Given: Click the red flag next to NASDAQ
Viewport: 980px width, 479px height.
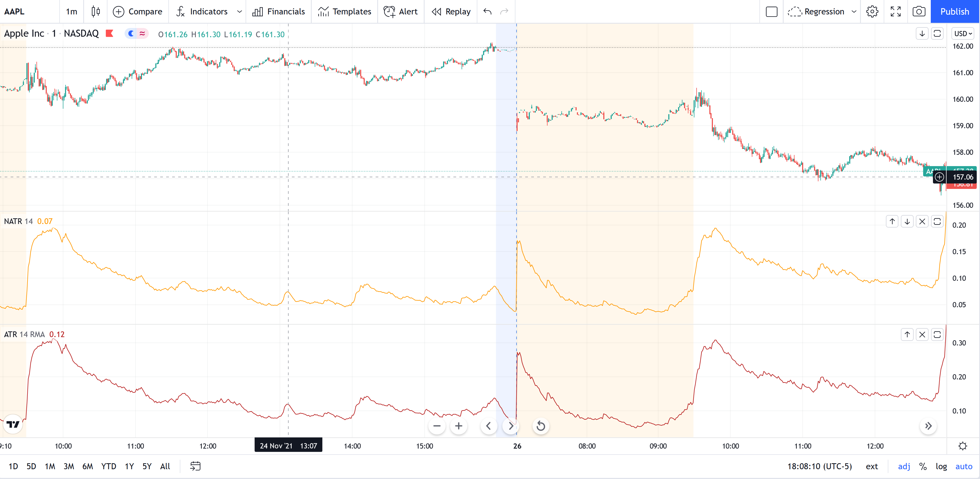Looking at the screenshot, I should click(110, 33).
